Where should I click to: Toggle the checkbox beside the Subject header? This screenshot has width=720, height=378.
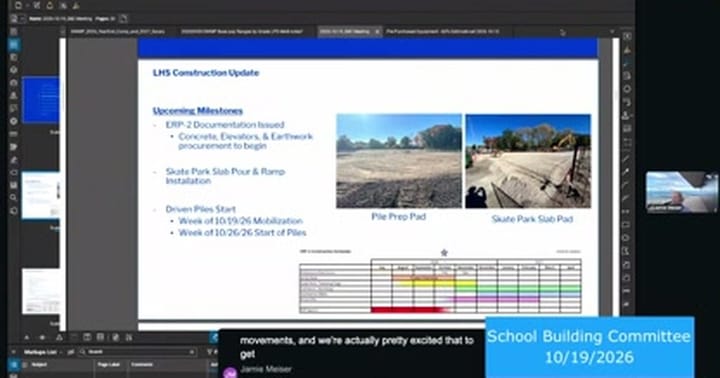click(24, 365)
